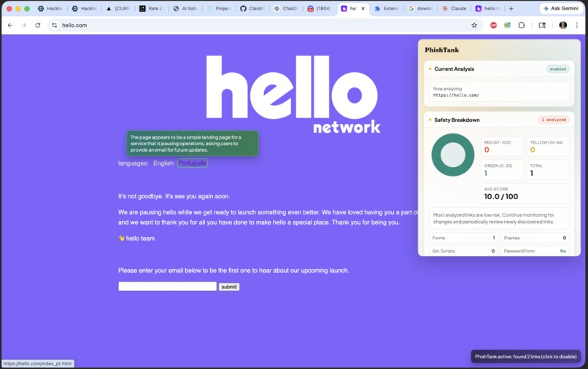Click the TOTAL count card
Screen dimensions: 588x369
point(547,169)
